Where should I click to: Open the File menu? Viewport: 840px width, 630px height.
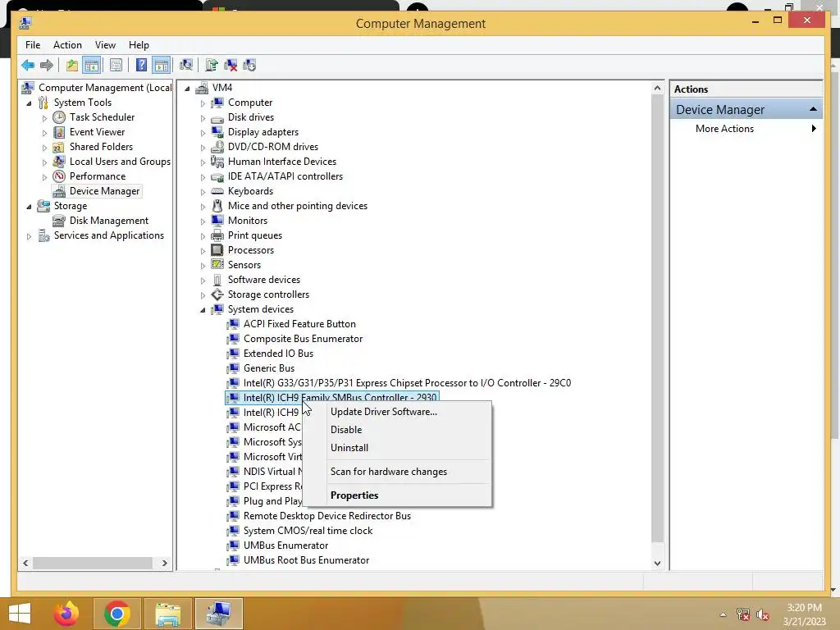33,45
